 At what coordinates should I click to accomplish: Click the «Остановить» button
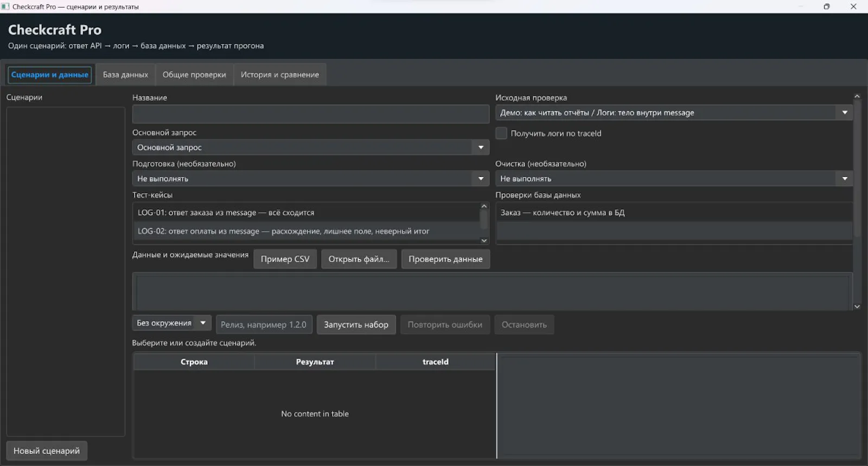pos(524,325)
